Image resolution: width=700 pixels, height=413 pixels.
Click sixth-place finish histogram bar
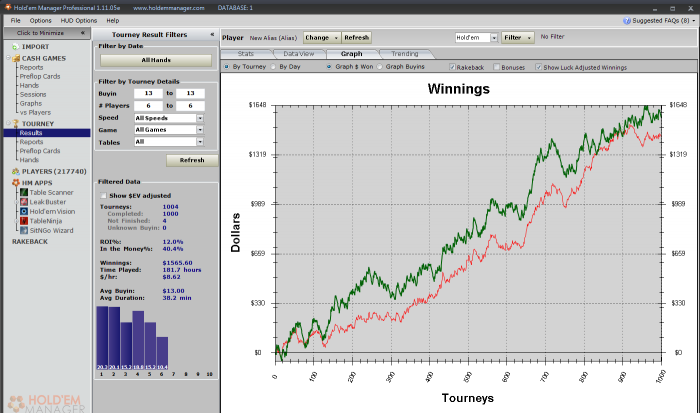162,353
